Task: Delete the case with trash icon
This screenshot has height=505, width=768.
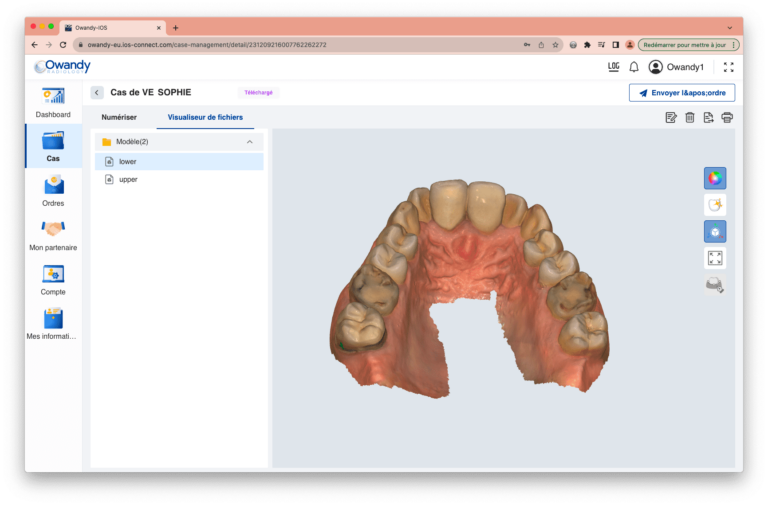Action: coord(690,118)
